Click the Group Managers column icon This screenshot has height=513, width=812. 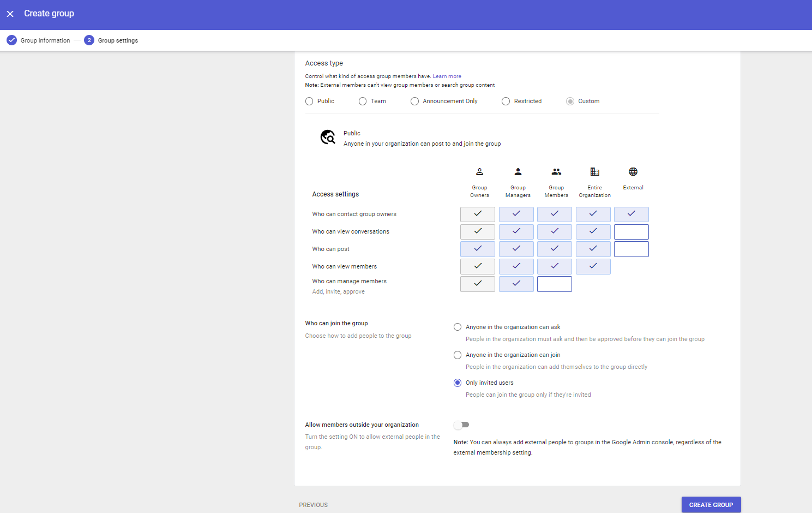[x=518, y=171]
